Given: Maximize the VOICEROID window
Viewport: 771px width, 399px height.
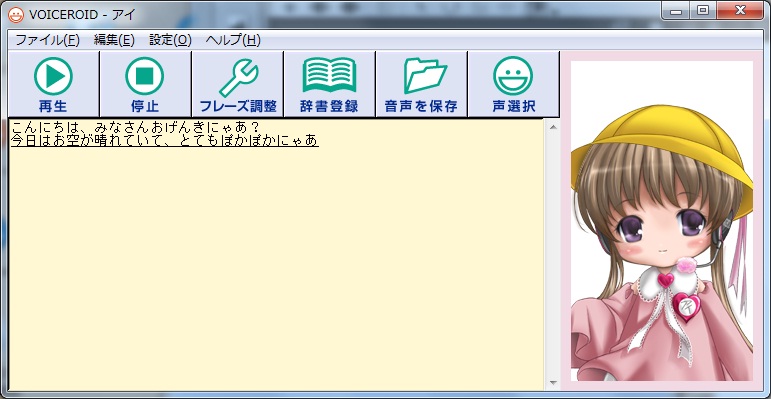Looking at the screenshot, I should (x=703, y=10).
